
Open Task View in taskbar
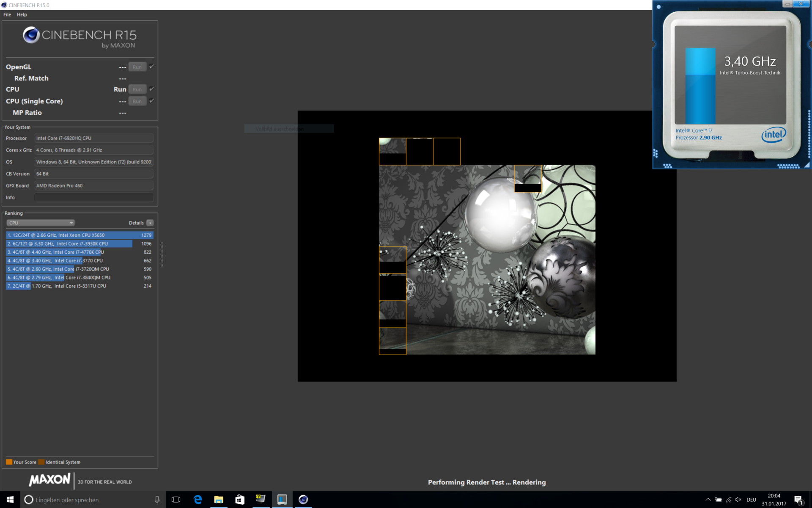click(x=176, y=500)
